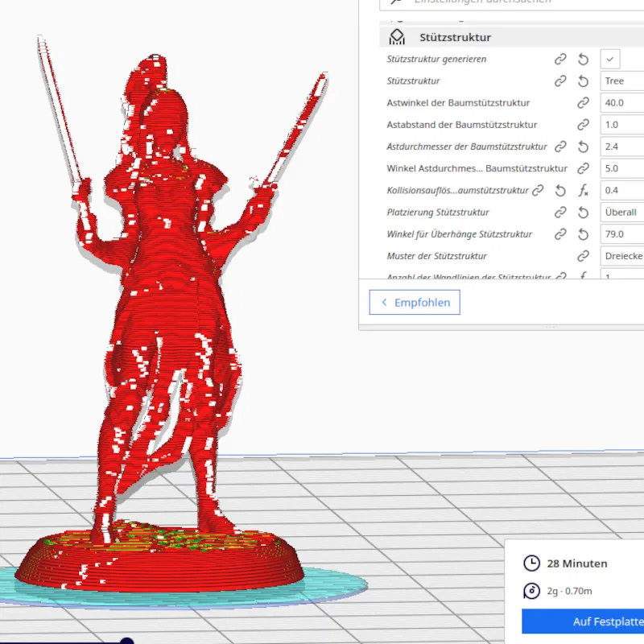Screen dimensions: 644x644
Task: Reset Winkel für Überhänge Stützstruktur value
Action: pyautogui.click(x=583, y=234)
